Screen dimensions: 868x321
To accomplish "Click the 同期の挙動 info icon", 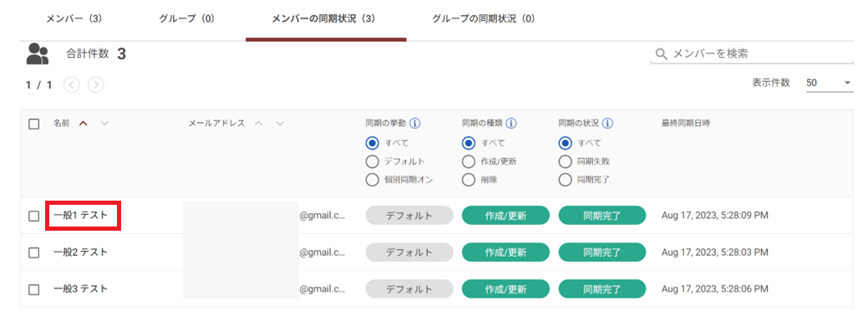I will coord(414,124).
